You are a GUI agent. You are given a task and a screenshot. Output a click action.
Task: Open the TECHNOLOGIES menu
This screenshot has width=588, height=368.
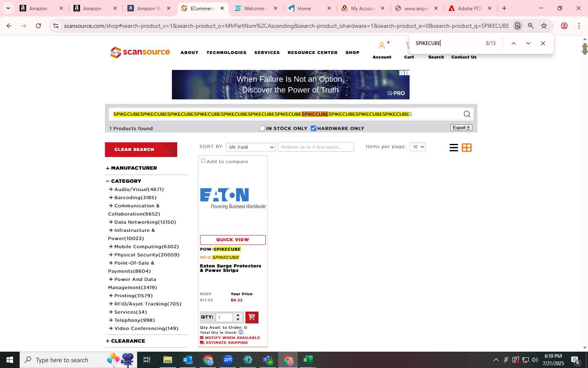coord(226,53)
